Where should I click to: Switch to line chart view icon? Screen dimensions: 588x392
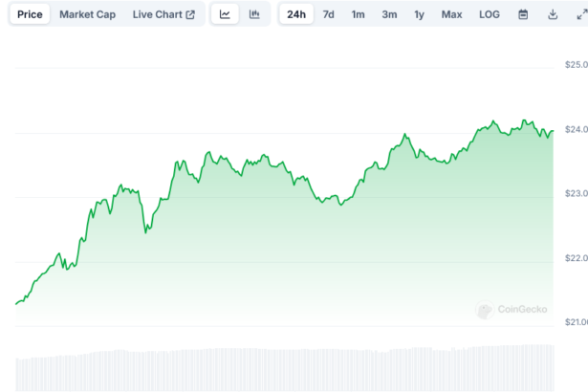coord(225,14)
